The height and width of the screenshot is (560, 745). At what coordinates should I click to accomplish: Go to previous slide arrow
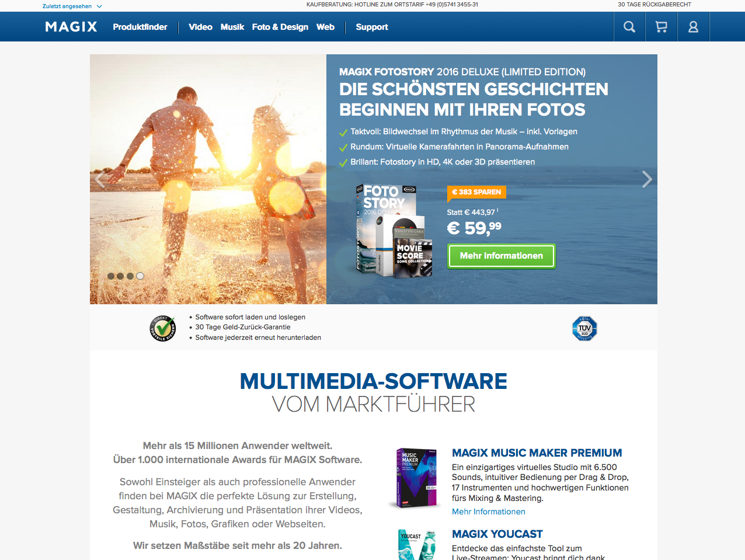[x=100, y=180]
